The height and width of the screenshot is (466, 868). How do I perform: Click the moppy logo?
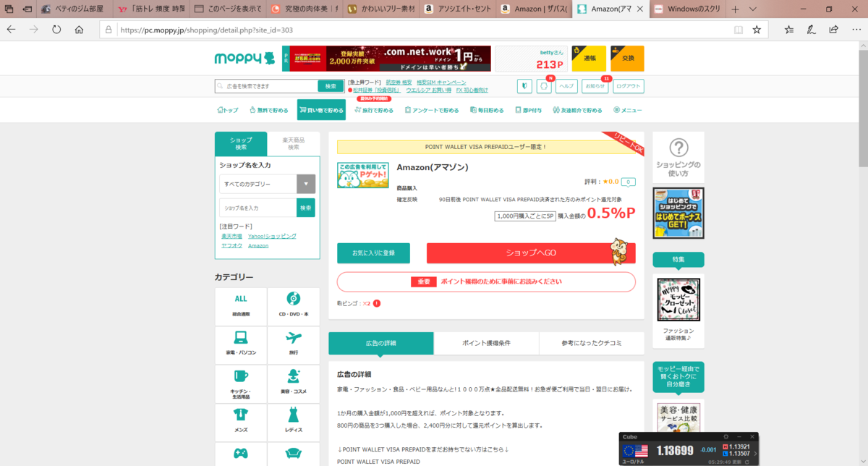(x=244, y=59)
